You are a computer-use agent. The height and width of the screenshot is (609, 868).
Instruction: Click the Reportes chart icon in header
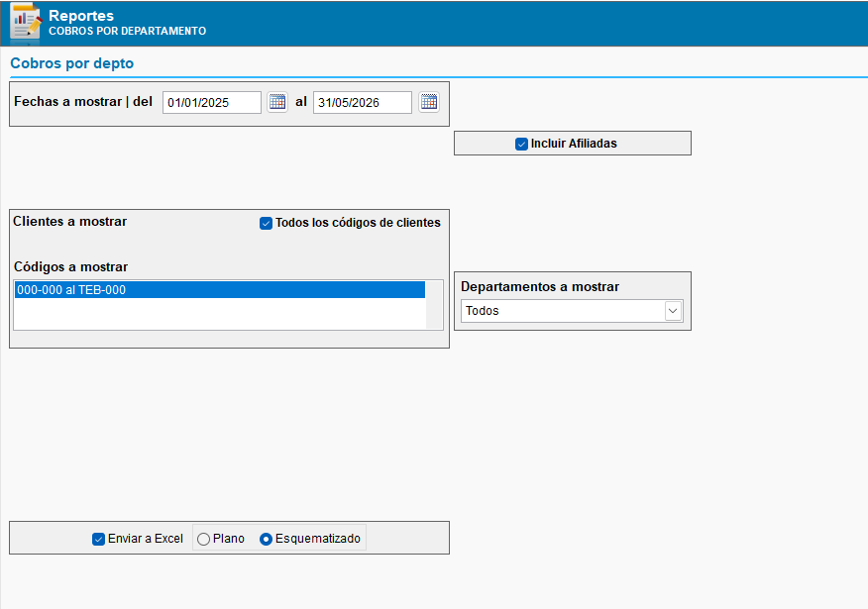tap(26, 23)
